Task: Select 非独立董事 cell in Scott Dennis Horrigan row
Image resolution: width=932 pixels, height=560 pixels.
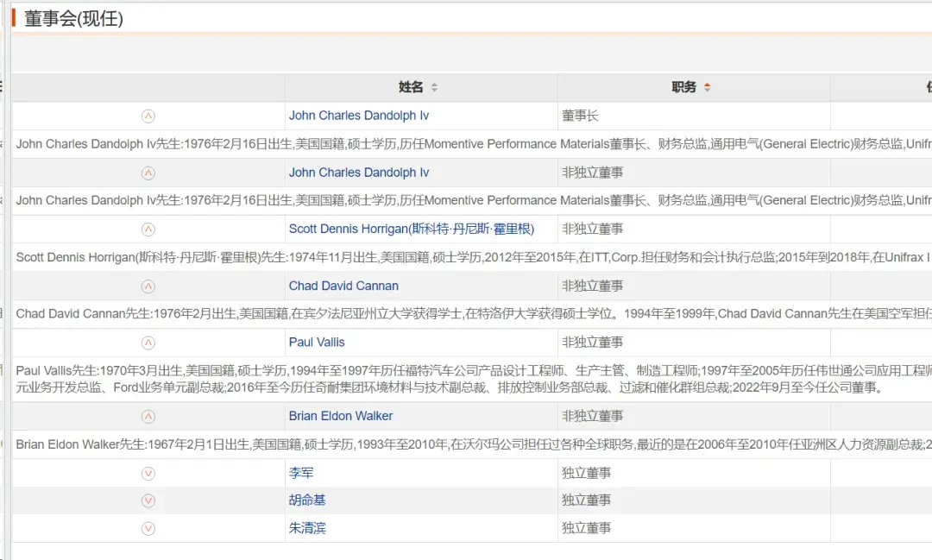Action: pyautogui.click(x=694, y=229)
